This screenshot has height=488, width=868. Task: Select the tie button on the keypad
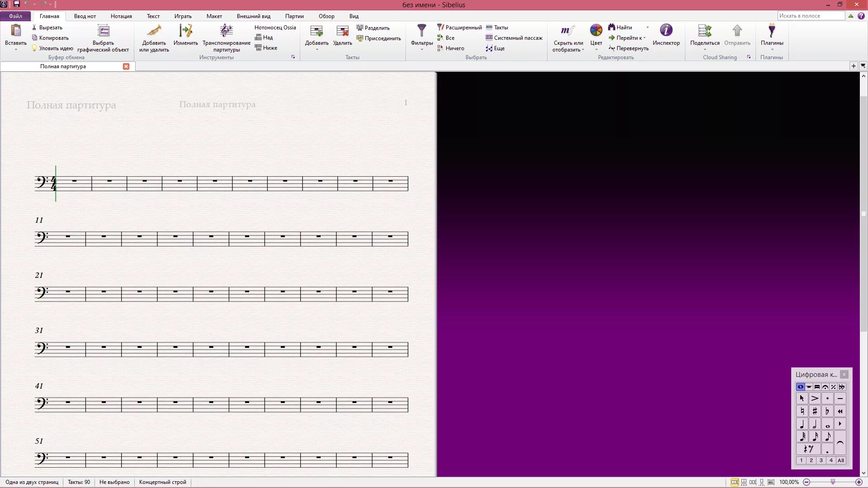click(x=840, y=443)
